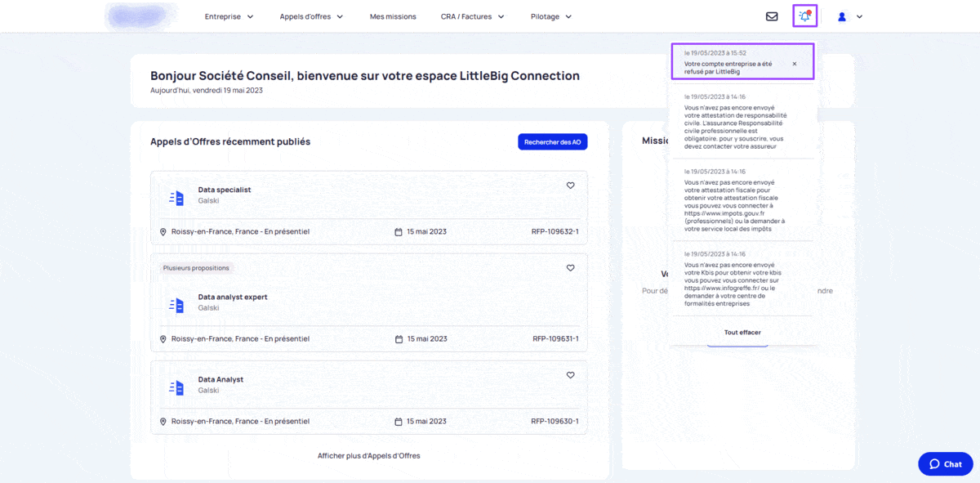The width and height of the screenshot is (980, 483).
Task: Favorite the Data analyst expert offer
Action: 571,268
